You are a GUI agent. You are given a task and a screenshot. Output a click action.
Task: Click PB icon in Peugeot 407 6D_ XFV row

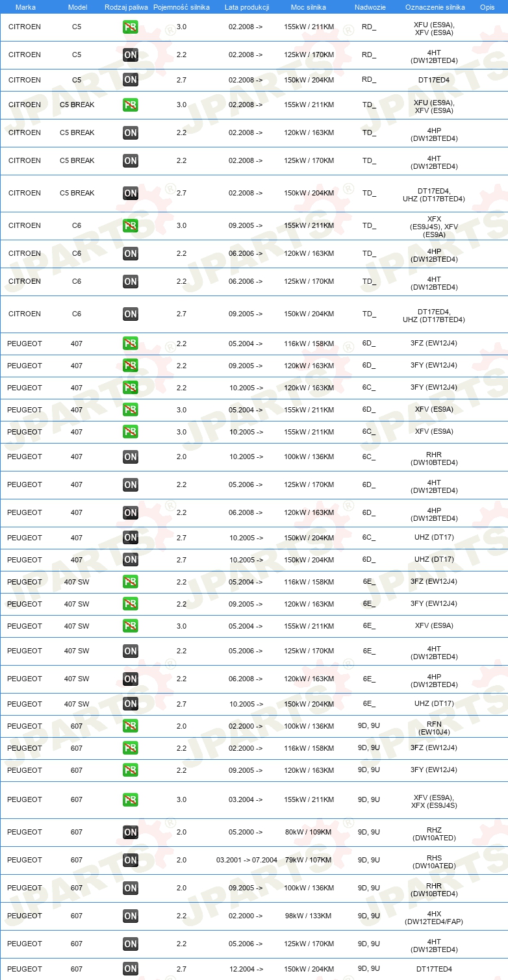131,409
